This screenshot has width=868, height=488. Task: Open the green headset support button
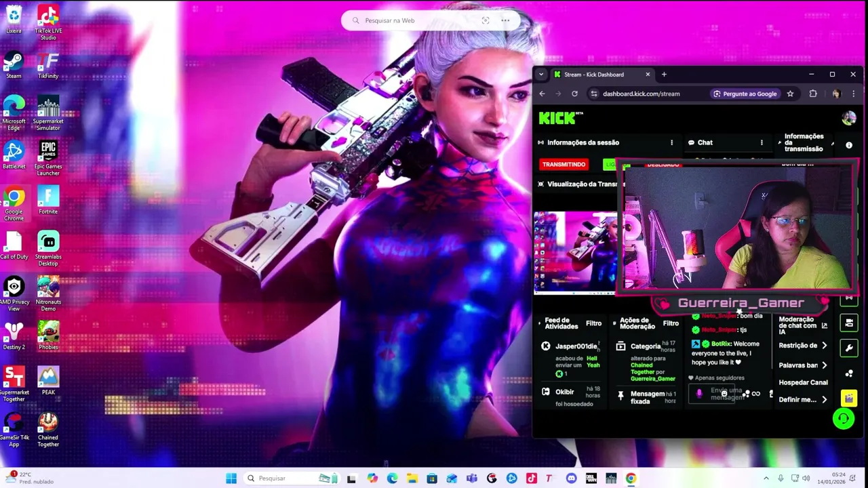click(843, 419)
